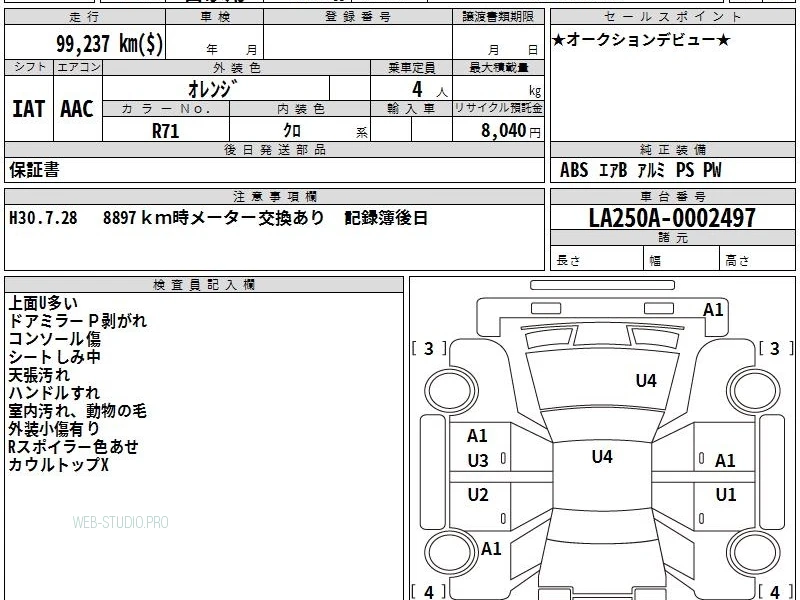800x600 pixels.
Task: Click the U3 mark on left front door
Action: coord(478,461)
